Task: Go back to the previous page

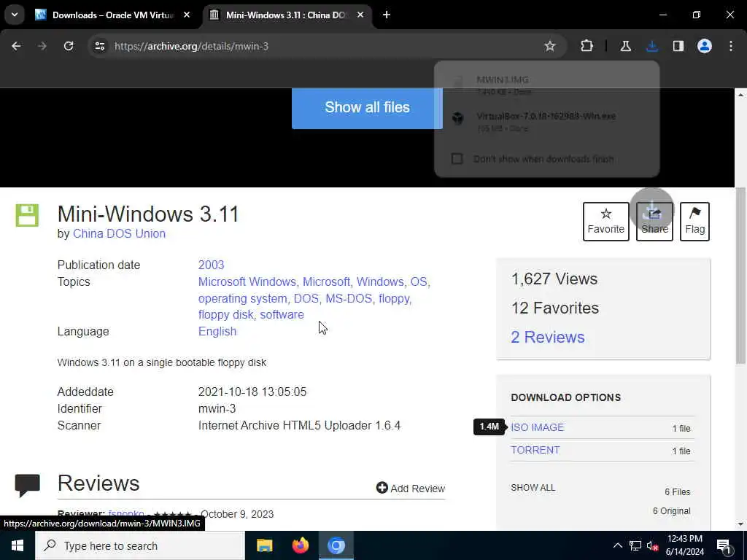Action: [x=16, y=46]
